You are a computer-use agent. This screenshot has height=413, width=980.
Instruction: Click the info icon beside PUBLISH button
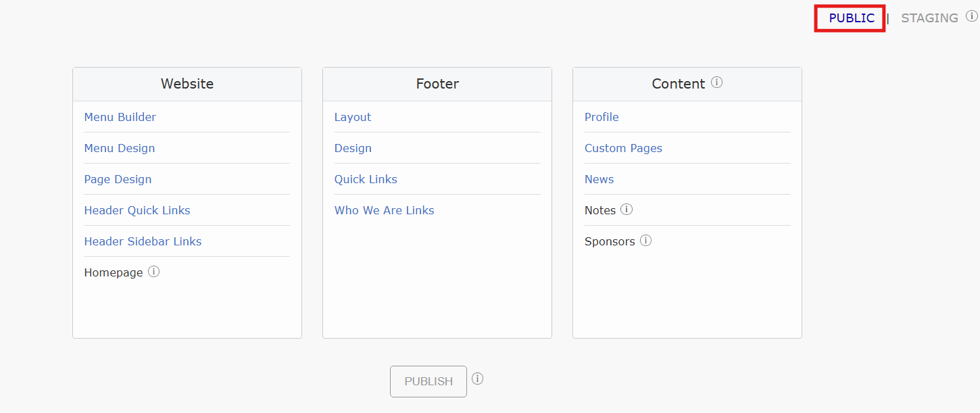(x=478, y=379)
